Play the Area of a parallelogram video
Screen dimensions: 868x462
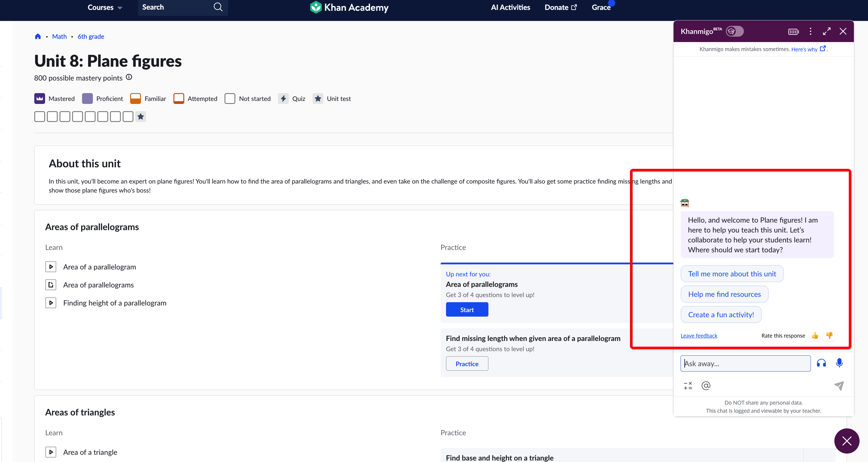(x=51, y=267)
